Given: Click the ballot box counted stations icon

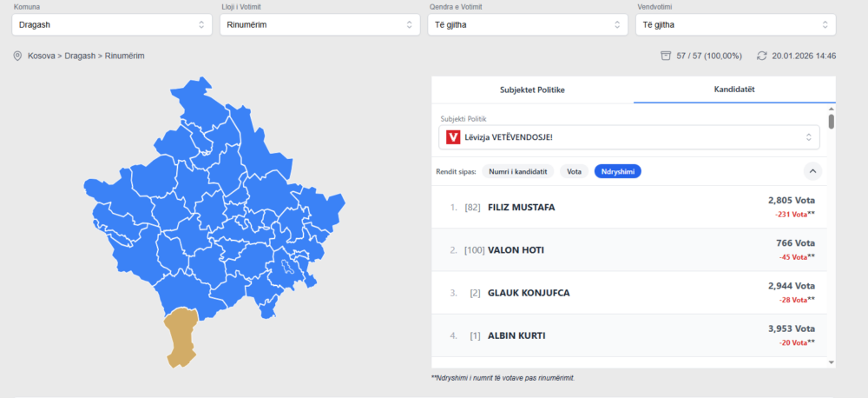Looking at the screenshot, I should [x=666, y=56].
